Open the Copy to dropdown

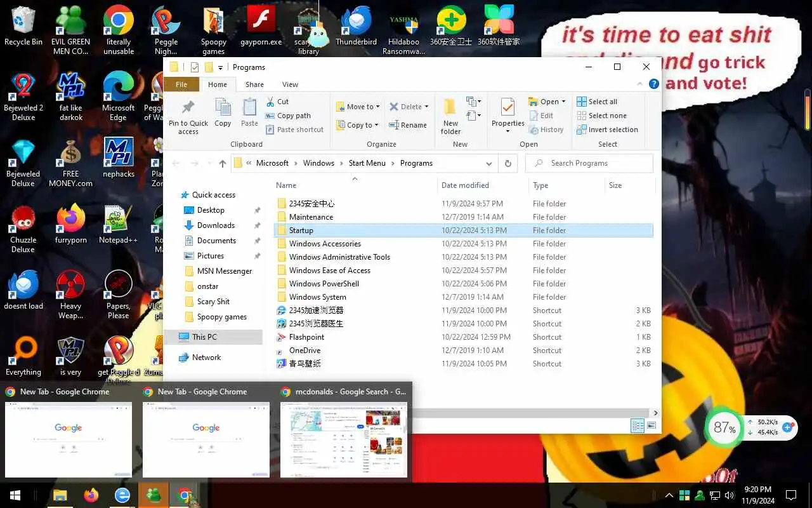[357, 125]
